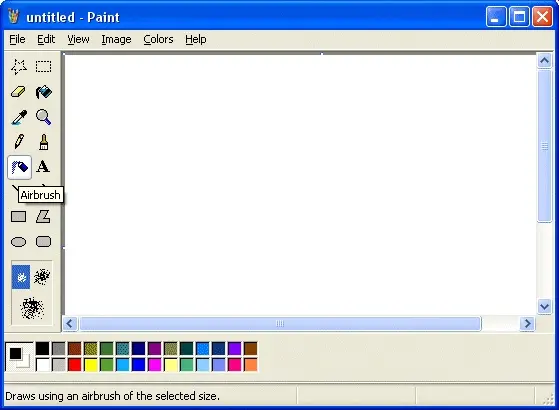Click the foreground and background color indicator box
The width and height of the screenshot is (559, 410).
tap(19, 357)
